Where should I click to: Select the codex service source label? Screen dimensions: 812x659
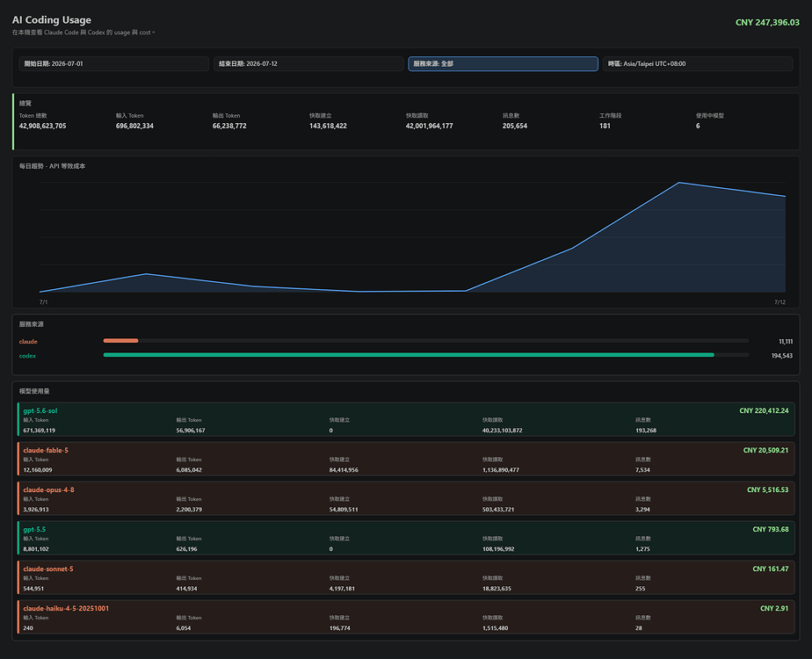click(27, 356)
